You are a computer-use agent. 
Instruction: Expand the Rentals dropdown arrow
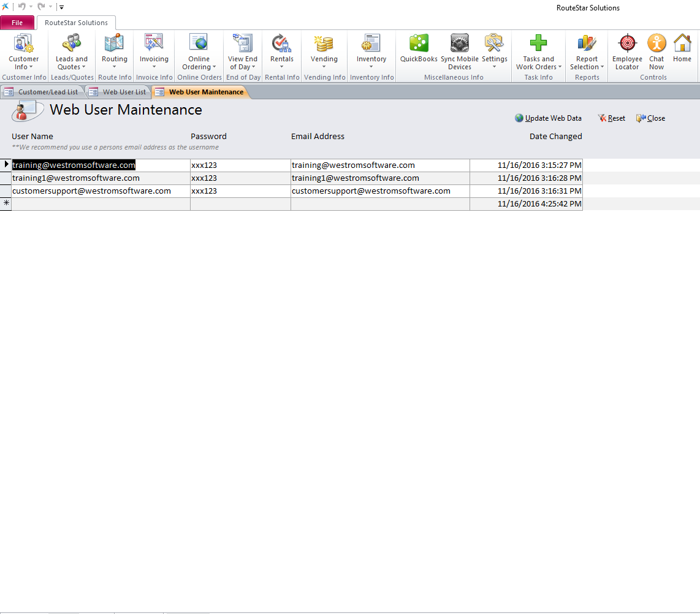(282, 67)
